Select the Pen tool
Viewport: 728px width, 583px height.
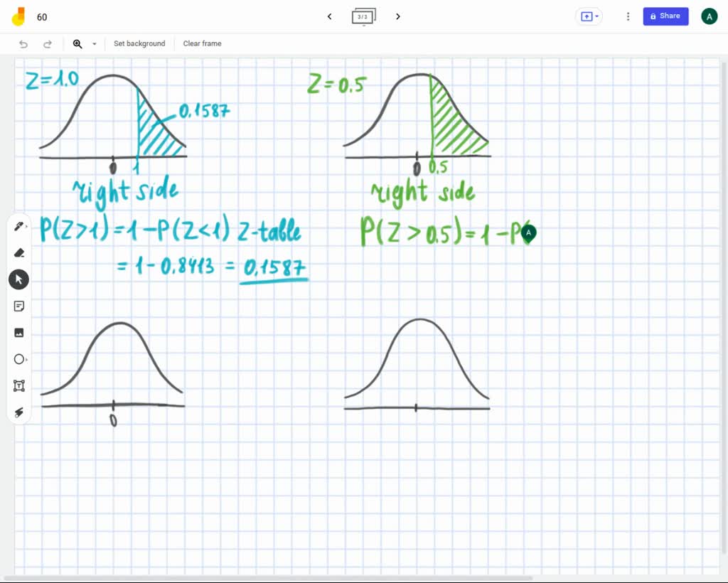pyautogui.click(x=18, y=225)
